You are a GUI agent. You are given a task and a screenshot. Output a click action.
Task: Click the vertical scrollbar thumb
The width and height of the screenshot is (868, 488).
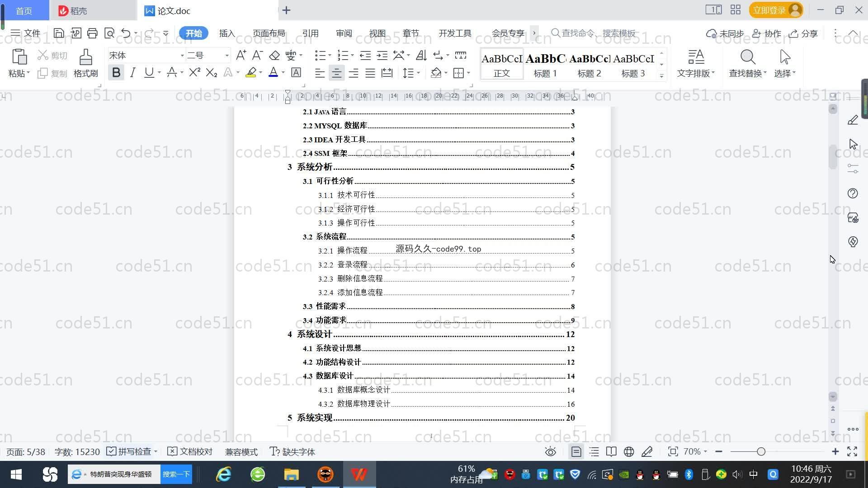pos(833,157)
